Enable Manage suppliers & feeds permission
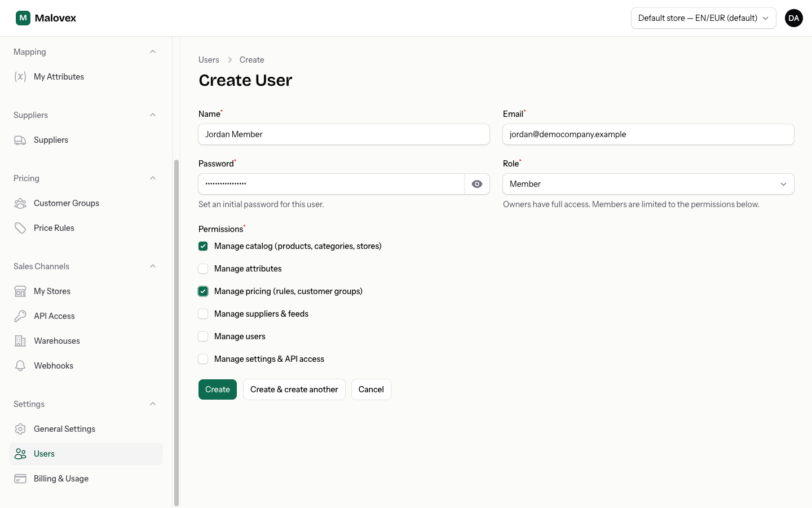The height and width of the screenshot is (508, 812). [203, 314]
